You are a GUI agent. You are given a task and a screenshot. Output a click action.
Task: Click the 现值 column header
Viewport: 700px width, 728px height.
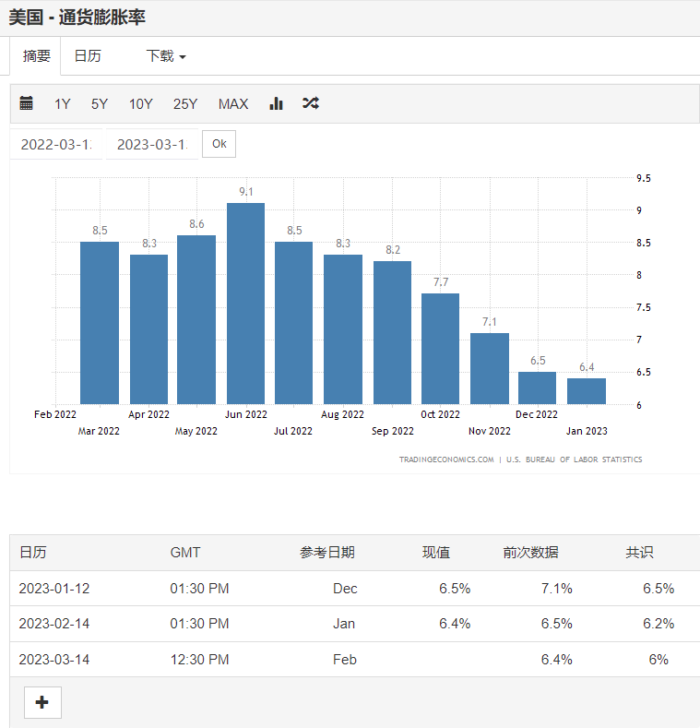[x=436, y=553]
